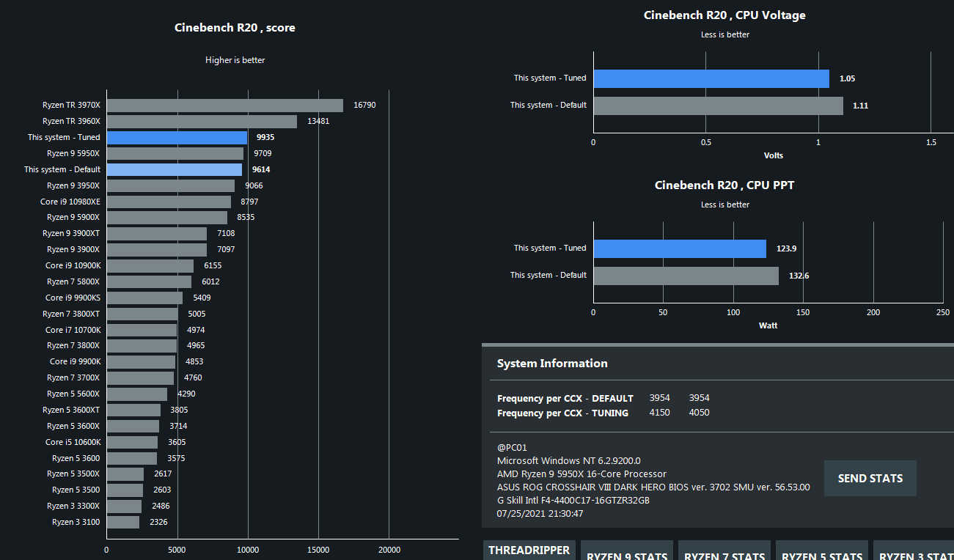The height and width of the screenshot is (560, 954).
Task: Click the SEND STATS button
Action: pos(870,479)
